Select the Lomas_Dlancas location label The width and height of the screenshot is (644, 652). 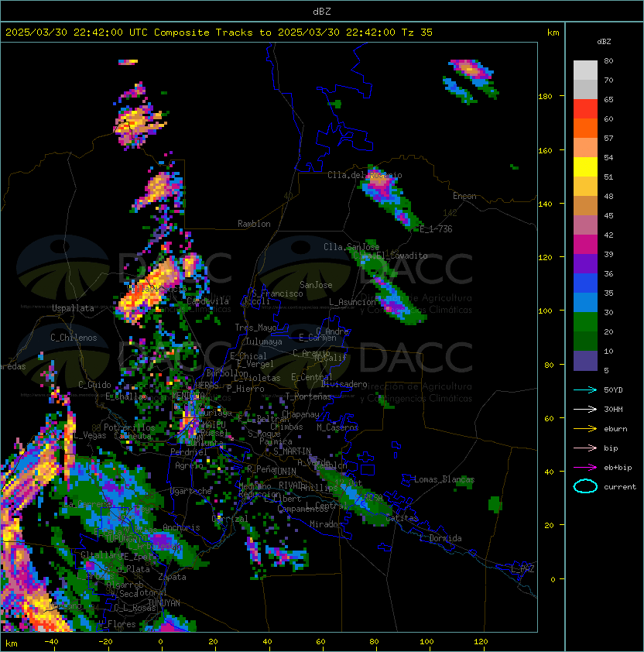point(444,479)
